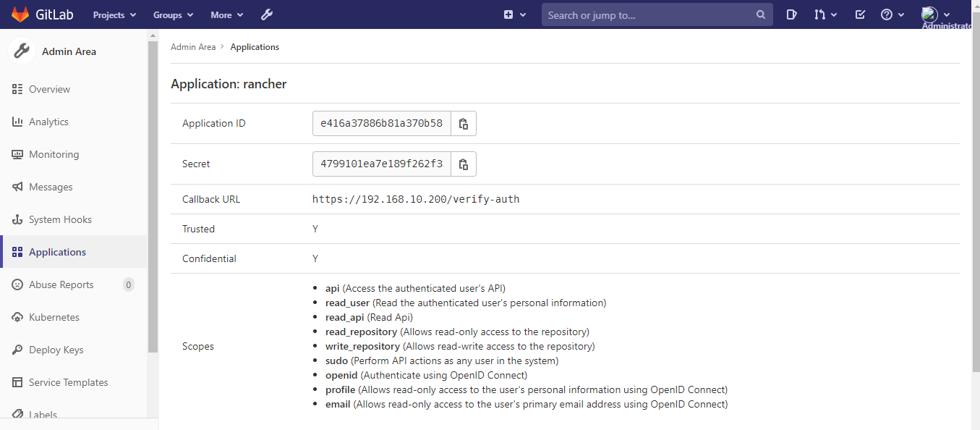The image size is (980, 430).
Task: Click the Admin Area wrench avatar in sidebar
Action: pyautogui.click(x=22, y=51)
